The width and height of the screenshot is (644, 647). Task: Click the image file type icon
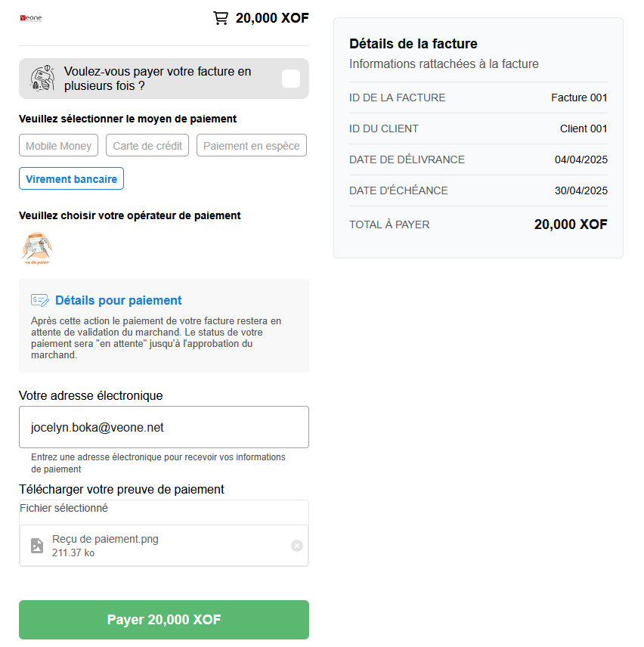[x=37, y=546]
